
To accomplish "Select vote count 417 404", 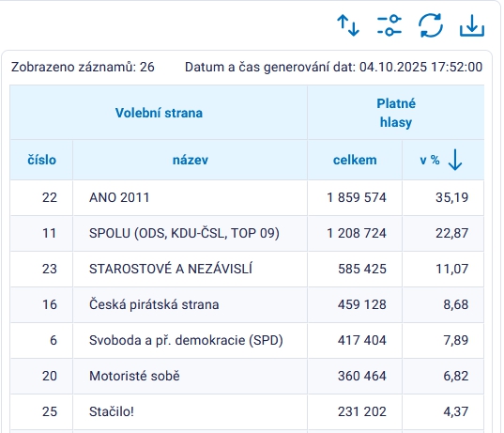I will pyautogui.click(x=362, y=340).
